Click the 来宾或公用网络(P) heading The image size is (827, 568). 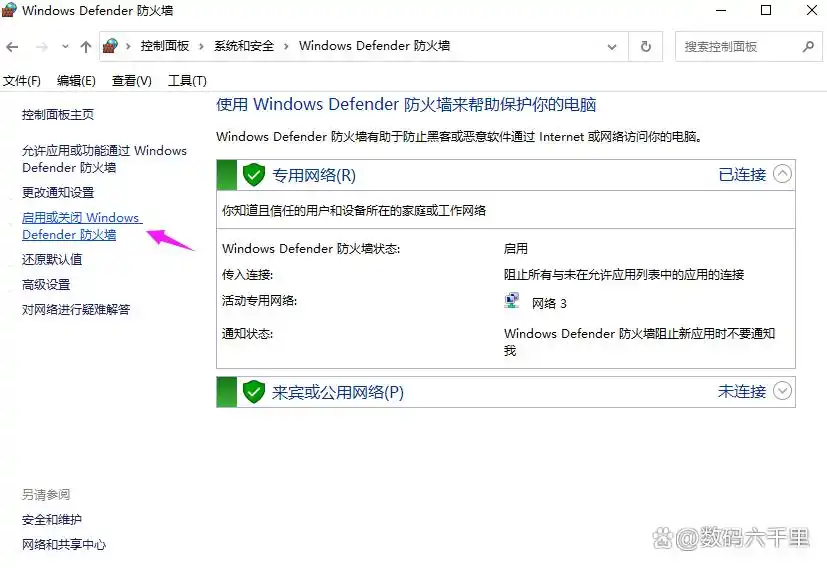pyautogui.click(x=338, y=392)
